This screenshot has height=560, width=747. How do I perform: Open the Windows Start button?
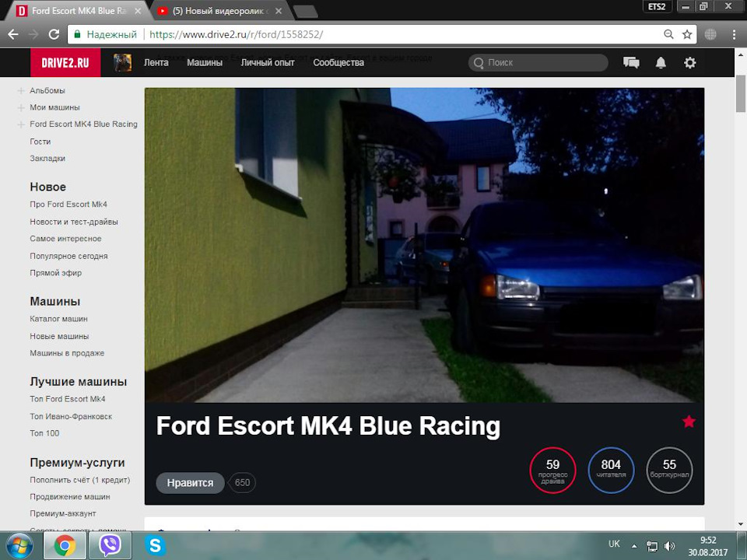19,546
